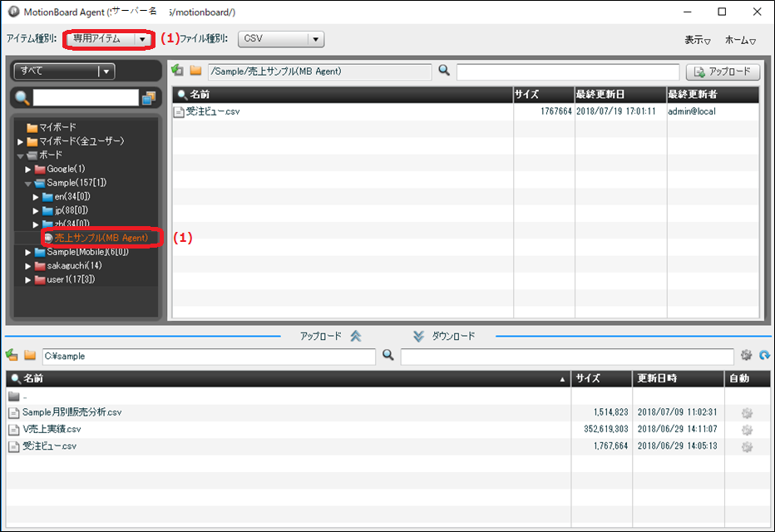The image size is (775, 532).
Task: Click server panel orange folder icon
Action: click(195, 71)
